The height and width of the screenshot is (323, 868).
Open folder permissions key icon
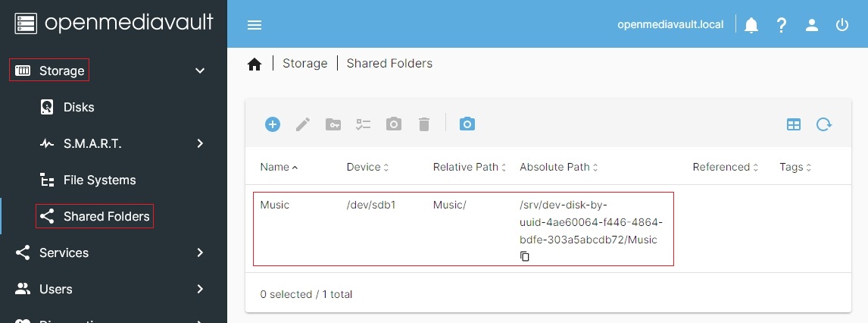coord(333,124)
